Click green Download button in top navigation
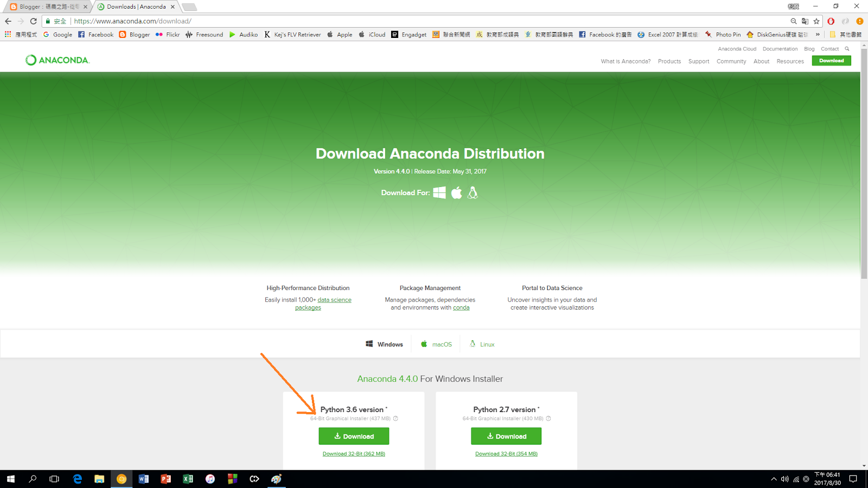Screen dimensions: 868x488 (831, 61)
